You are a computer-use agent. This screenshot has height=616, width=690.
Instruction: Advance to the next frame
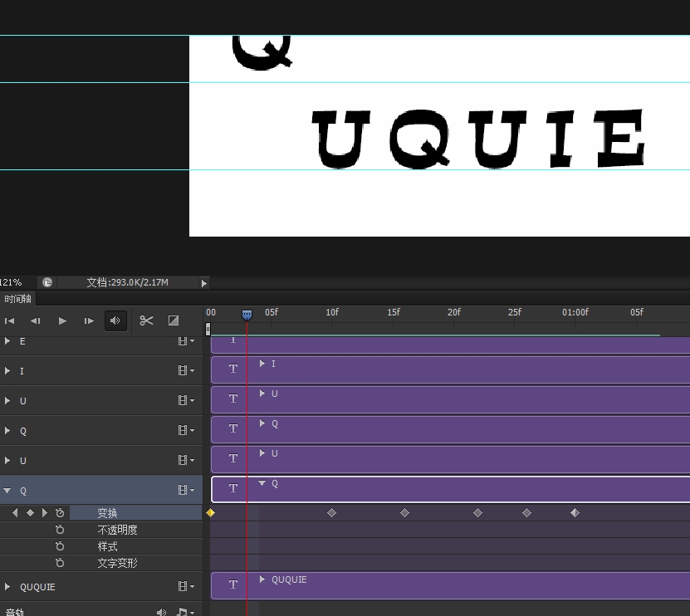click(x=89, y=320)
